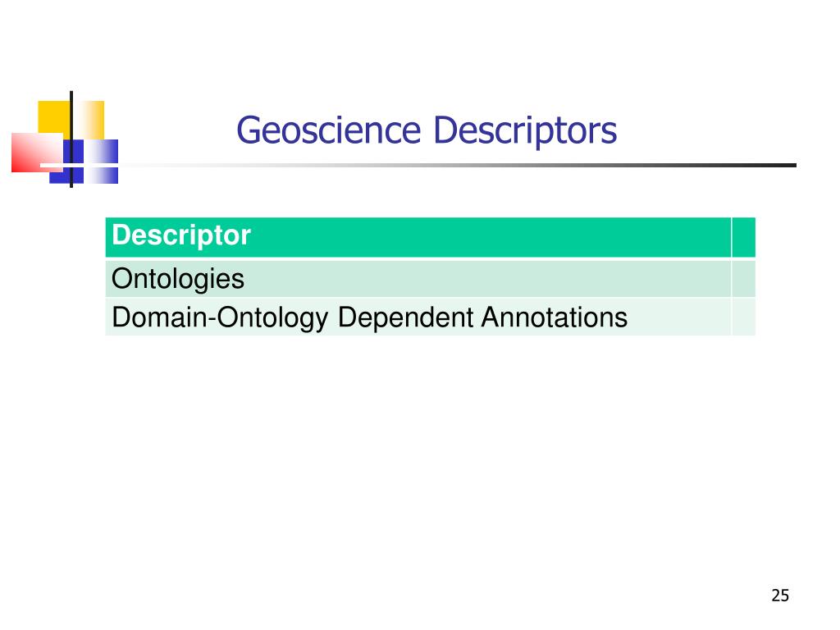Click the word Geoscience in title
This screenshot has height=630, width=840.
(x=329, y=130)
